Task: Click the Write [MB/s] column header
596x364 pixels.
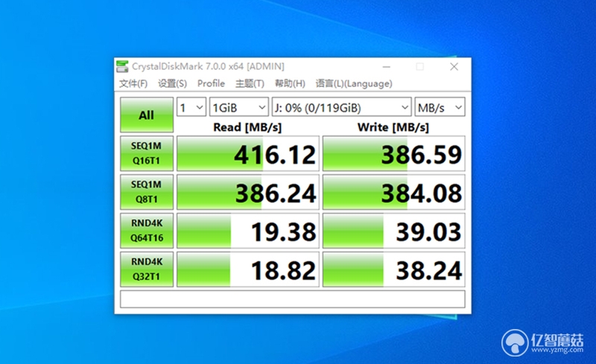Action: point(393,127)
